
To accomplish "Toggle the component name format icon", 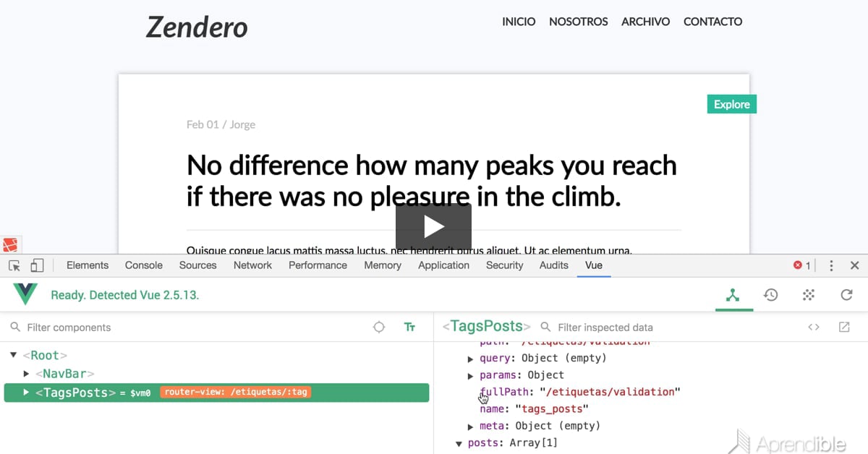I will pos(409,327).
